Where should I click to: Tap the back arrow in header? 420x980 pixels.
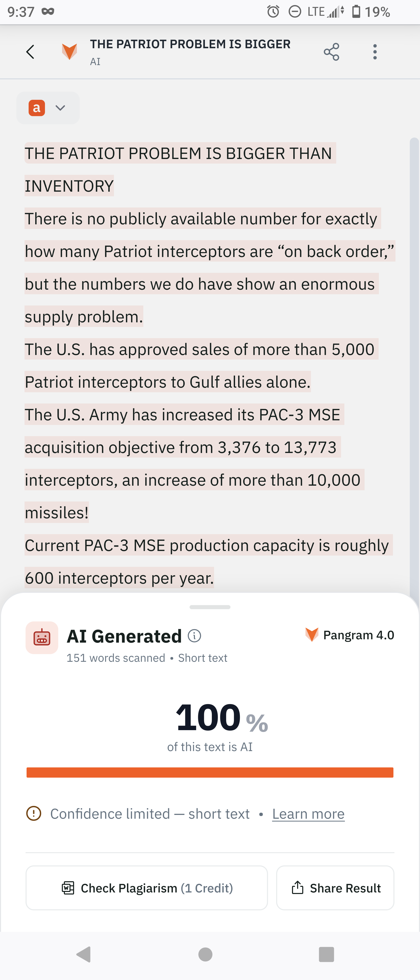tap(30, 52)
